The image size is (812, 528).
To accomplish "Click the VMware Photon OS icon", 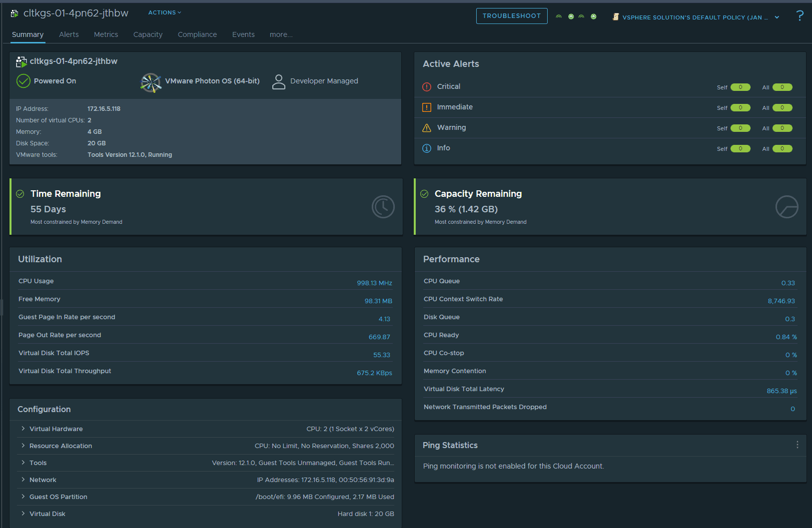I will [x=151, y=82].
